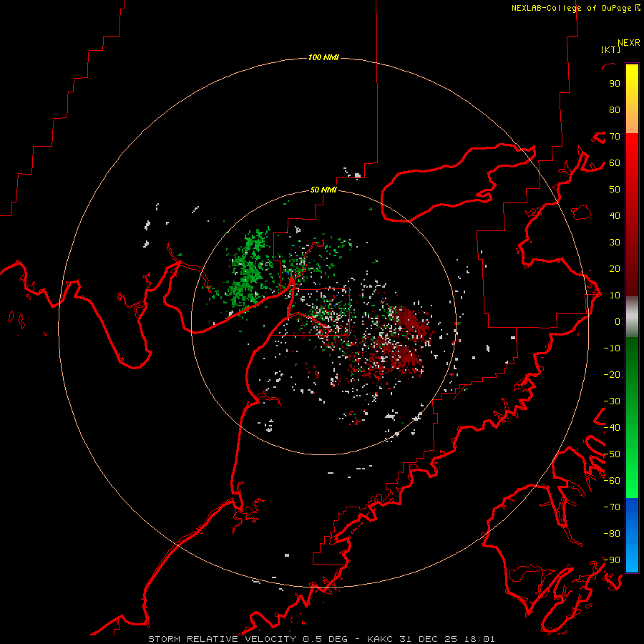Screen dimensions: 644x644
Task: Select the -50 kt value on the scale
Action: point(612,454)
